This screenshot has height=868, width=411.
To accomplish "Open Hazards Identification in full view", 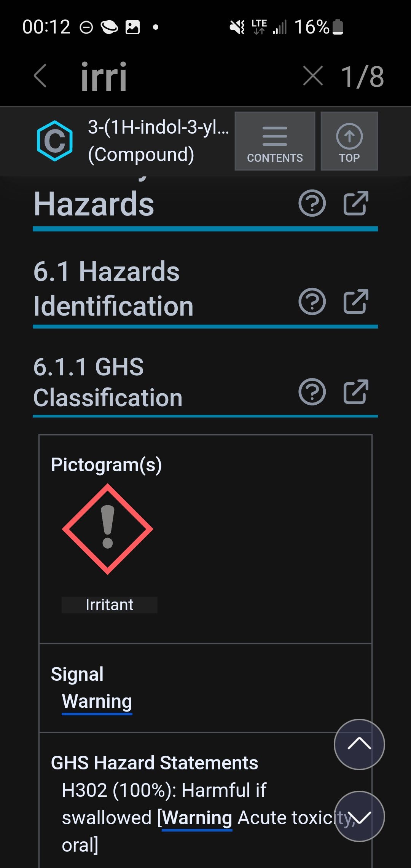I will 356,302.
